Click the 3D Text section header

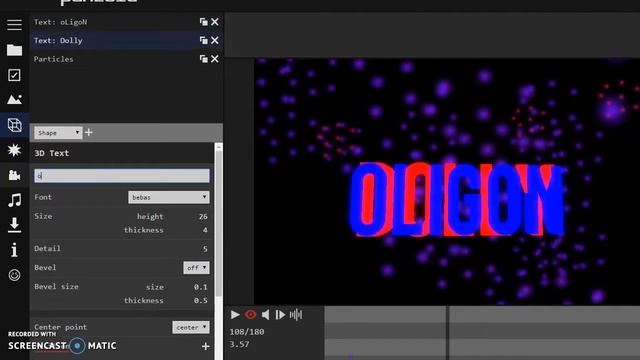[x=51, y=153]
